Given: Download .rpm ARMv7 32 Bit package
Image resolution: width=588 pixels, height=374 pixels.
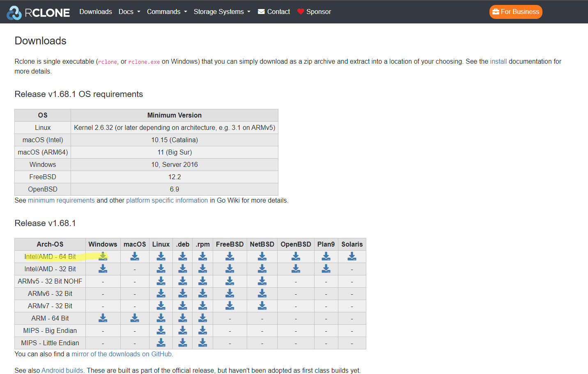Looking at the screenshot, I should [x=203, y=306].
